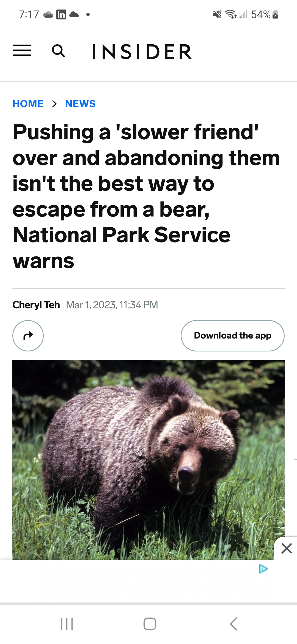
Task: Tap the grizzly bear article photo
Action: click(x=148, y=459)
